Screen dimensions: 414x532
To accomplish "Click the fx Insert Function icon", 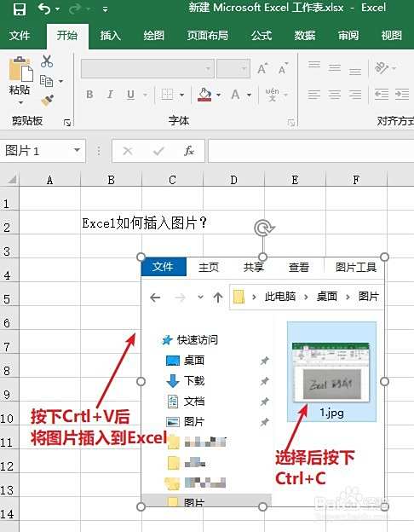I will point(189,151).
